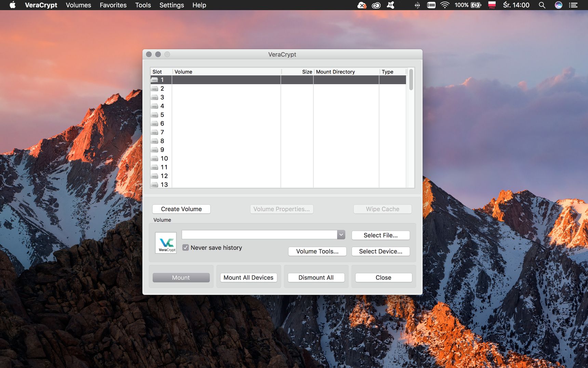This screenshot has height=368, width=588.
Task: Click the Type column header
Action: pos(393,72)
